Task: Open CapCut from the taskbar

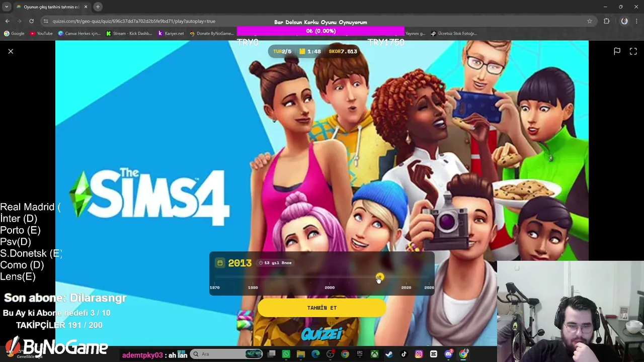Action: pos(433,354)
